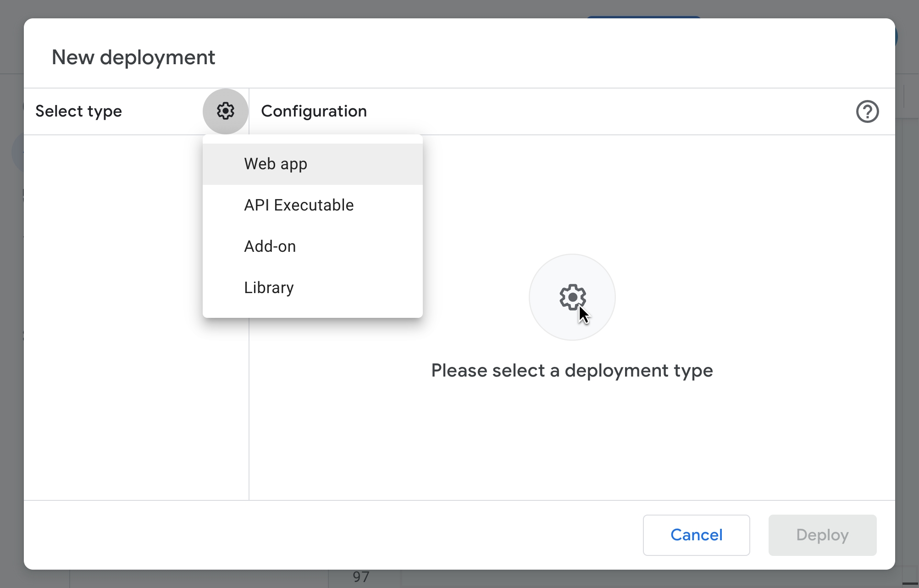Open help via question mark icon

pyautogui.click(x=867, y=111)
